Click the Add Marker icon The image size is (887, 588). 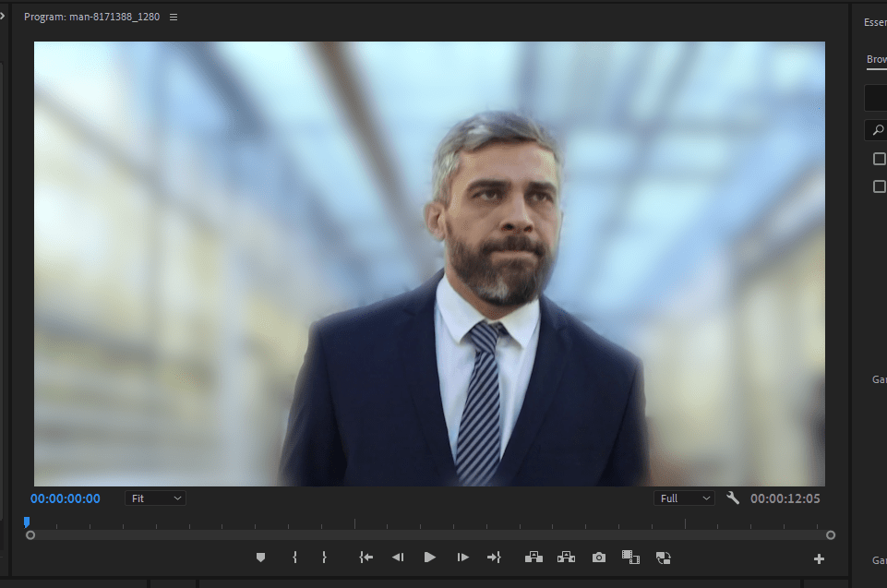[261, 558]
